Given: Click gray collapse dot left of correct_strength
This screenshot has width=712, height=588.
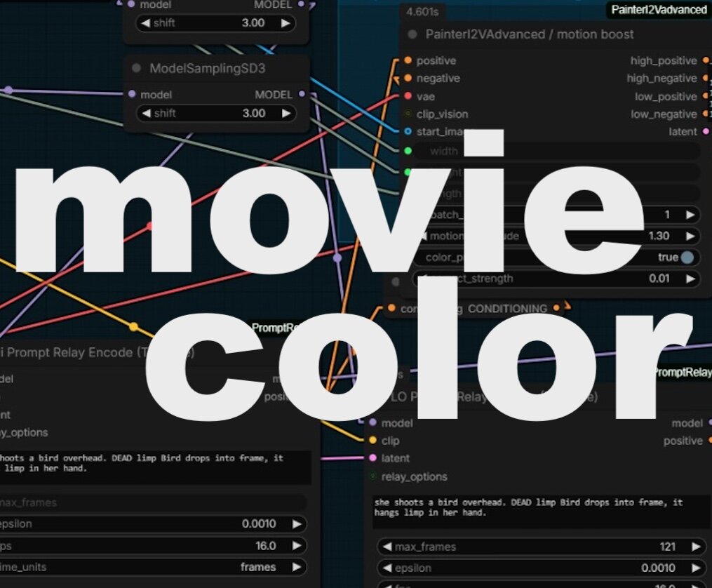Looking at the screenshot, I should tap(396, 282).
